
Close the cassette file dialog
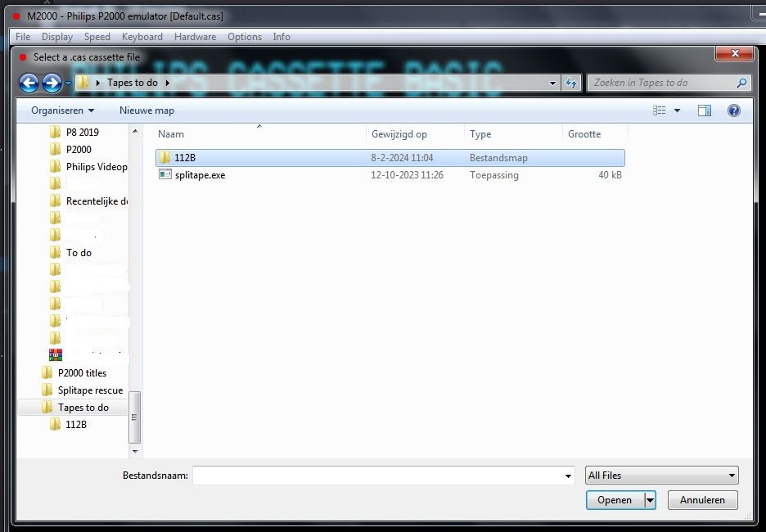pyautogui.click(x=734, y=53)
